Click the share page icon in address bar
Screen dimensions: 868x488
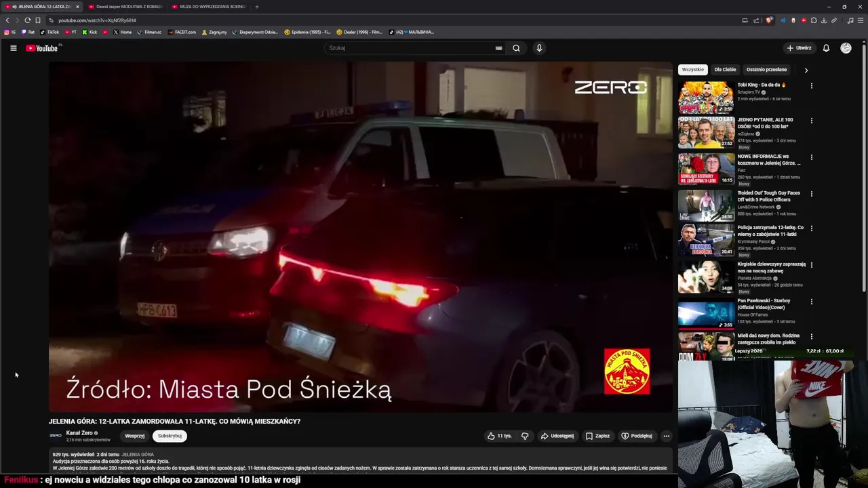[x=755, y=20]
